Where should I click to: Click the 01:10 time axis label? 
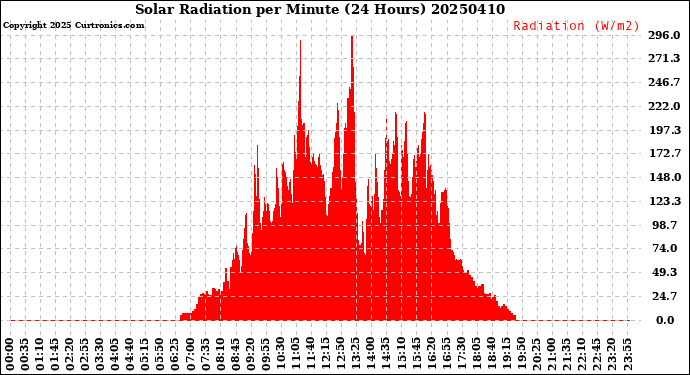click(x=40, y=355)
